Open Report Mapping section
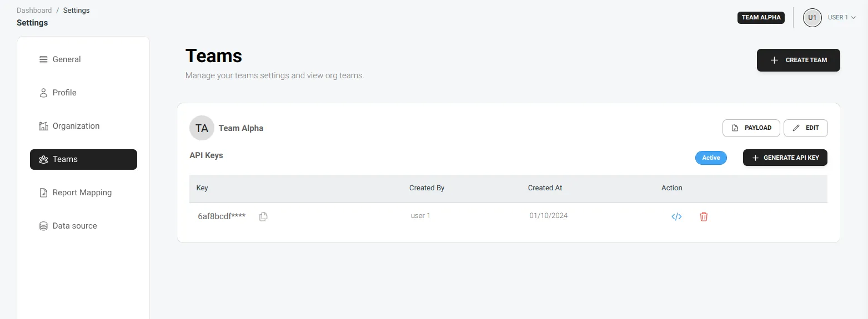Image resolution: width=868 pixels, height=319 pixels. pos(83,193)
